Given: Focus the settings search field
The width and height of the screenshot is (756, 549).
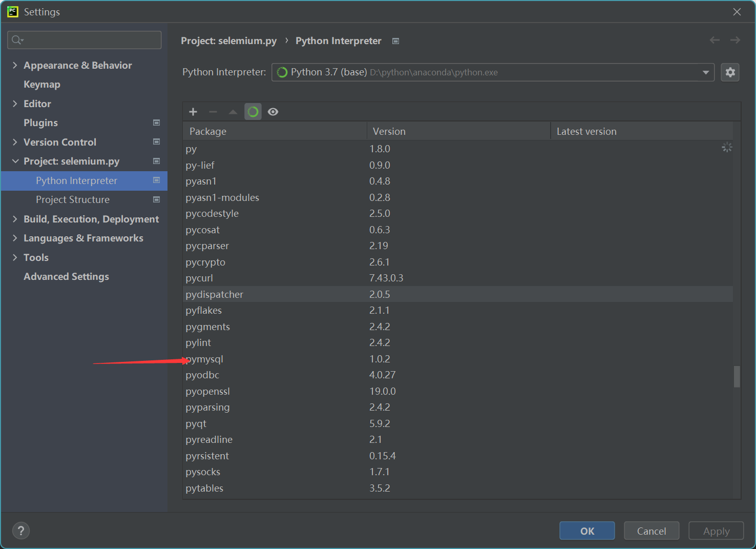Looking at the screenshot, I should [85, 40].
